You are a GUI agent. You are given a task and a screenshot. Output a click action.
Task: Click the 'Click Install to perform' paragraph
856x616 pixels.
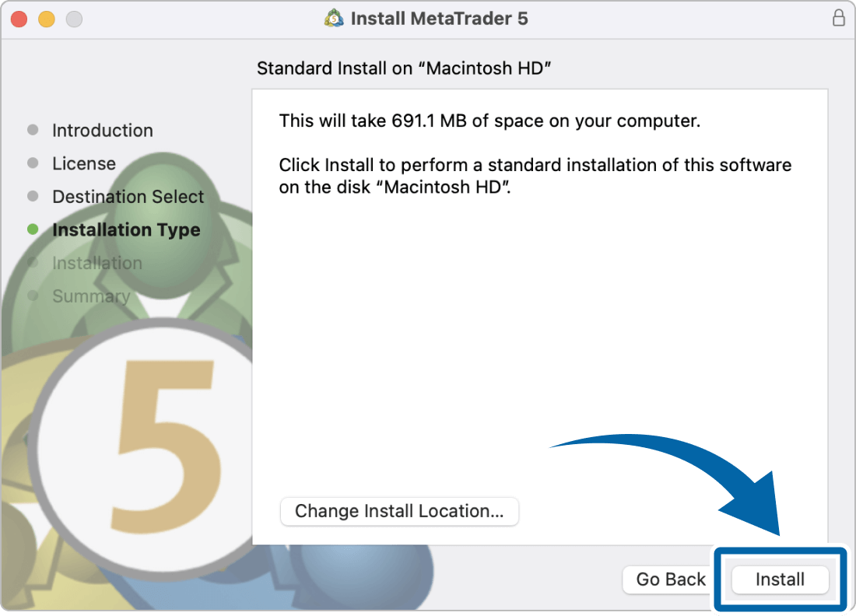(x=535, y=176)
